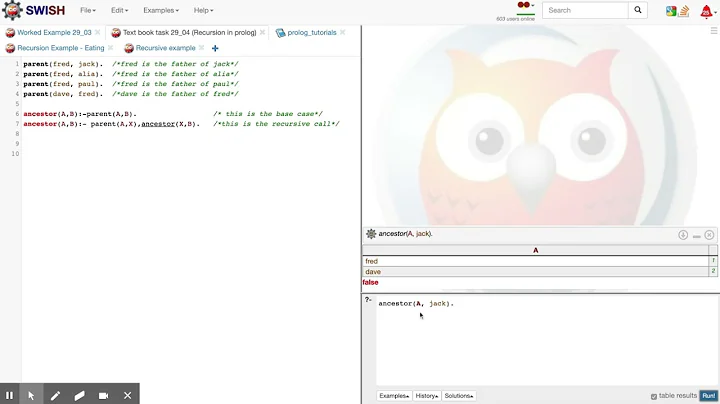Click the underlined ancestor in line 7

[158, 124]
